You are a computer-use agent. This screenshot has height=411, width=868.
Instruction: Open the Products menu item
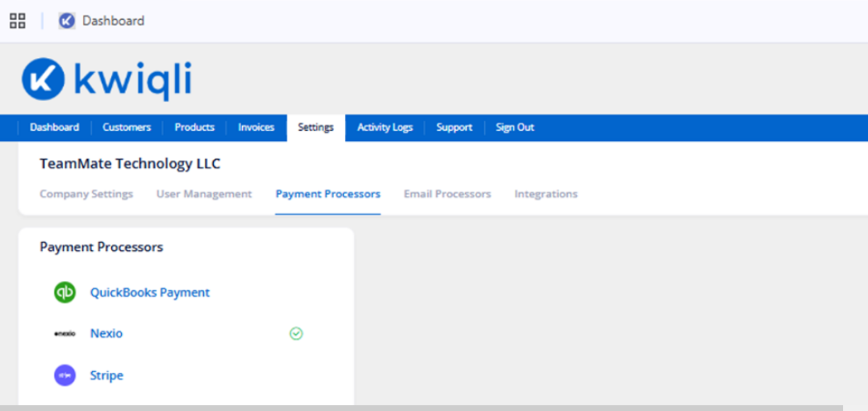tap(194, 128)
